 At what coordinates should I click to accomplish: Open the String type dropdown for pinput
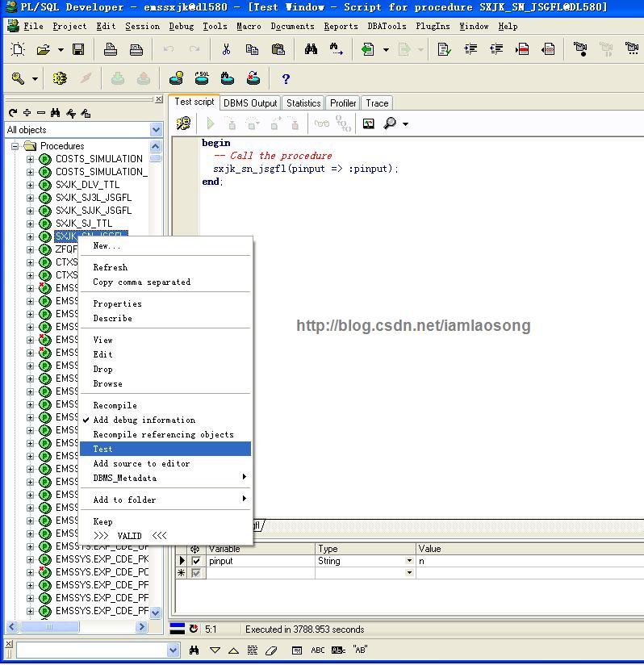point(409,561)
